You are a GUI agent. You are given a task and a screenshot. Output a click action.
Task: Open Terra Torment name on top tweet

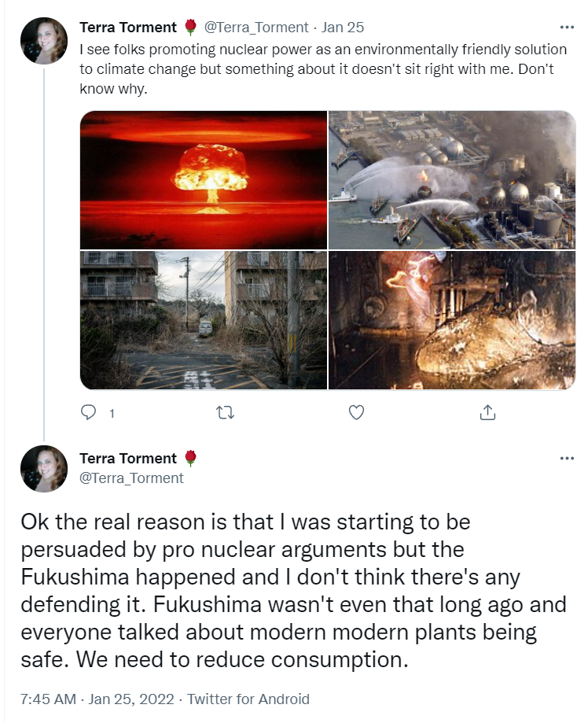(x=127, y=28)
